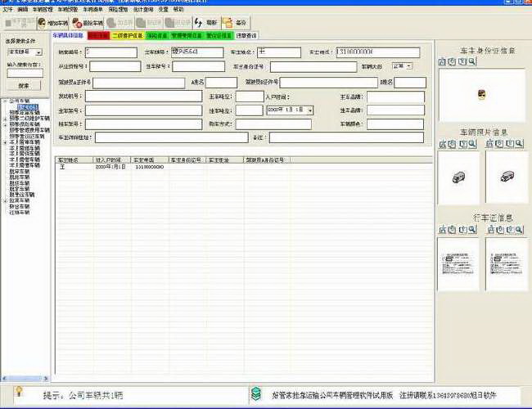Image resolution: width=532 pixels, height=409 pixels.
Task: Click magnifier icon above left 行车证 scan
Action: (x=472, y=230)
